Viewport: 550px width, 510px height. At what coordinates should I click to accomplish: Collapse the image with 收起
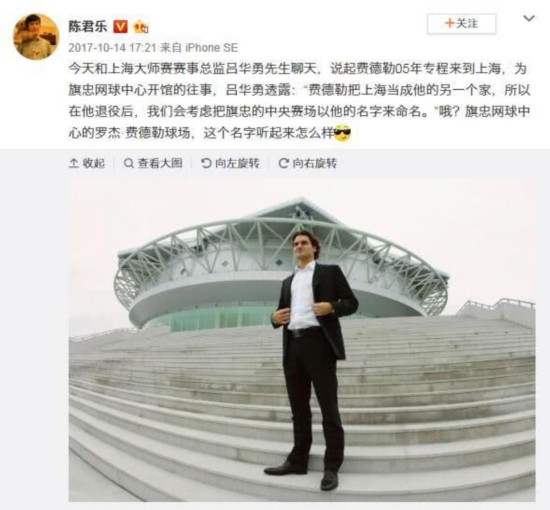(87, 163)
